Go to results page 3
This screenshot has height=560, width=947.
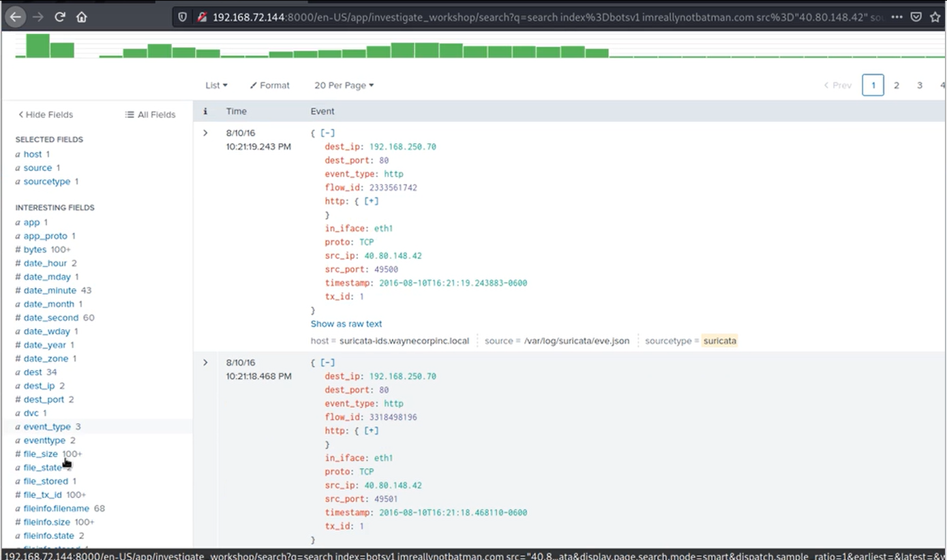pos(920,85)
